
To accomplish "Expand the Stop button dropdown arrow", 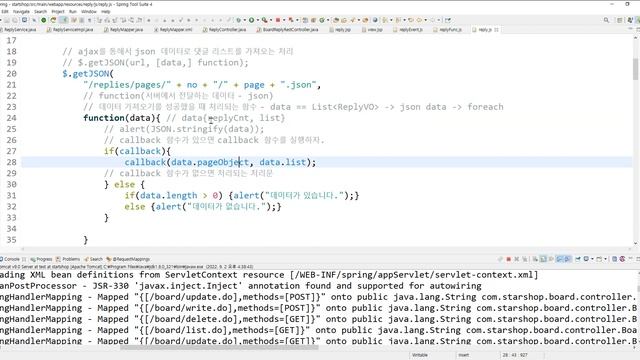I will click(284, 20).
